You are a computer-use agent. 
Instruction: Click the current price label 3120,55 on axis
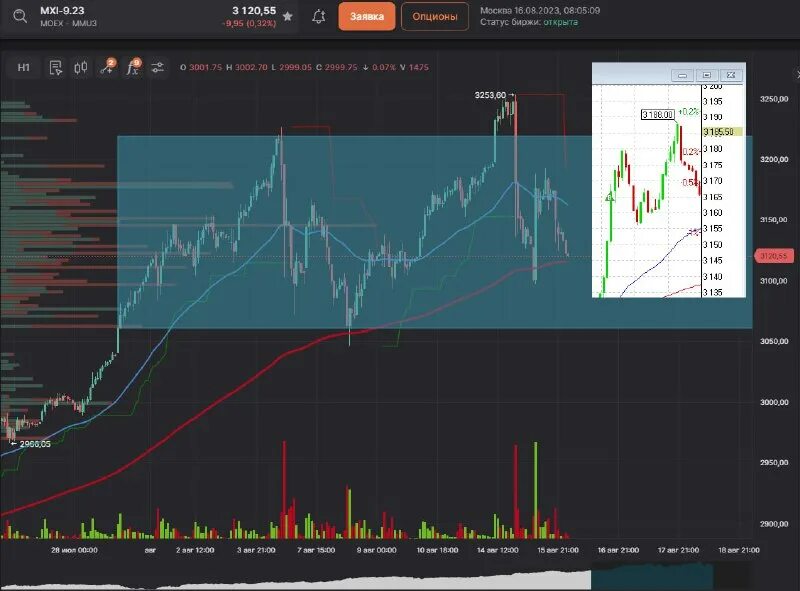774,256
